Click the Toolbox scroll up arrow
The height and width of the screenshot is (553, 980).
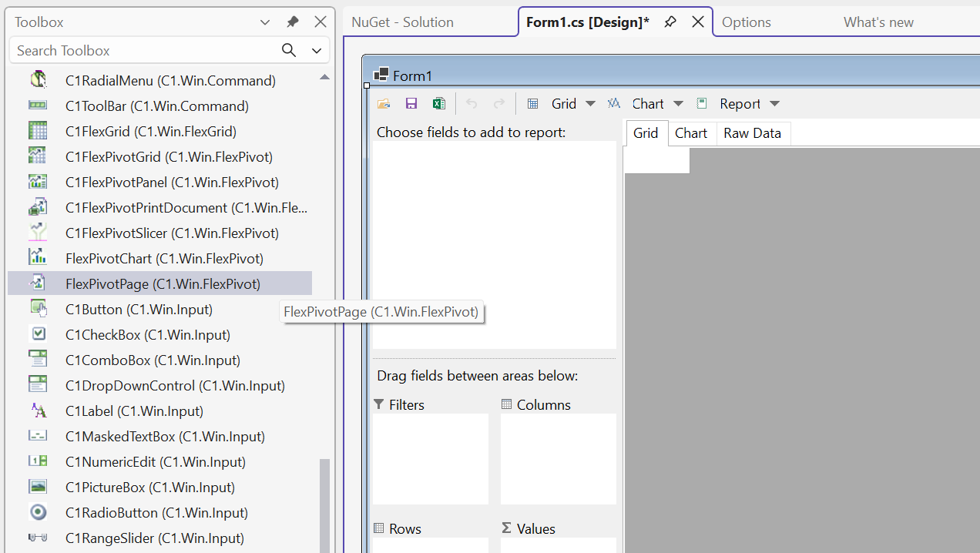324,77
